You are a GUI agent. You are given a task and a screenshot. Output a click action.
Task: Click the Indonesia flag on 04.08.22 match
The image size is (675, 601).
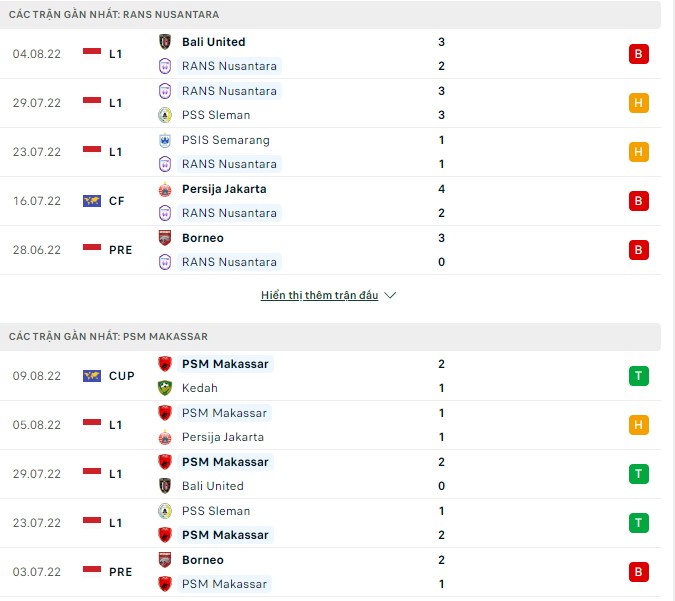[x=92, y=53]
